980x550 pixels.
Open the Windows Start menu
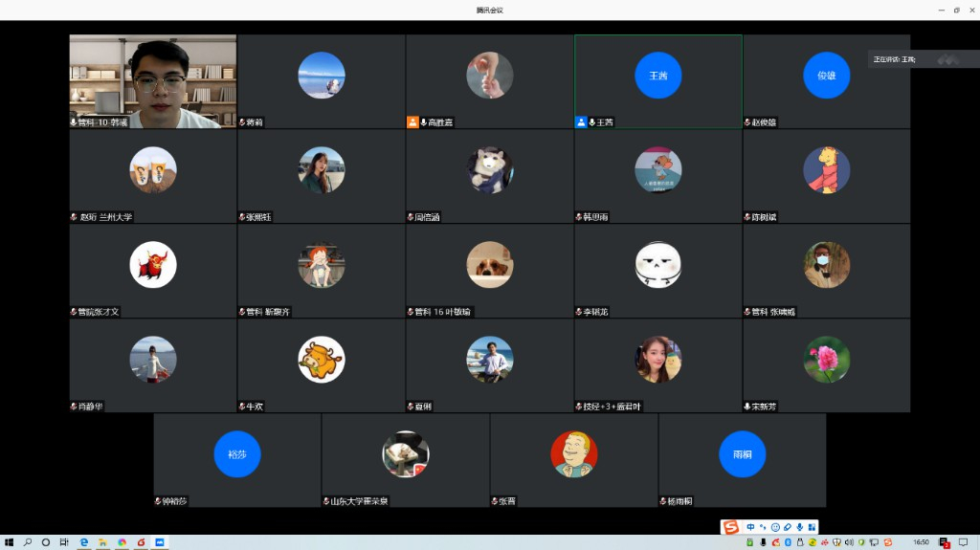coord(9,542)
